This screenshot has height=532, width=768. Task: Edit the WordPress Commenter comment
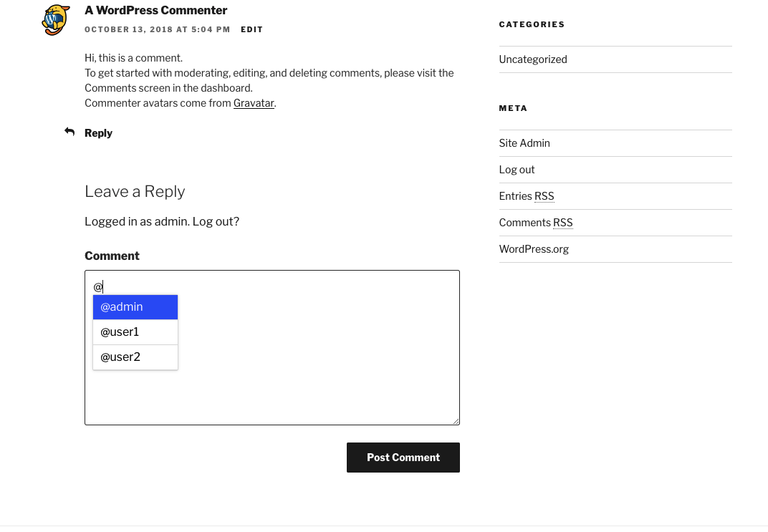(x=251, y=29)
